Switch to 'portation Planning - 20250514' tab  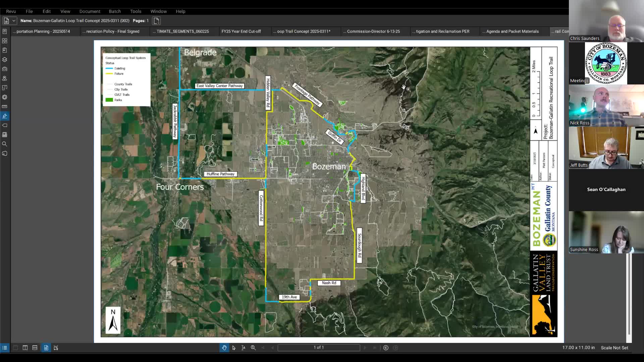pos(45,31)
